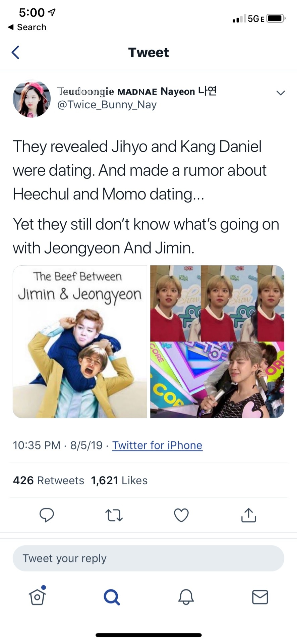The height and width of the screenshot is (644, 297).
Task: Tap the back arrow icon
Action: [x=15, y=52]
